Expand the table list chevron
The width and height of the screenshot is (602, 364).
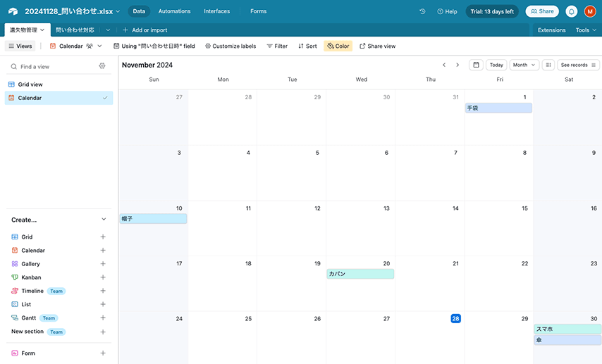click(x=108, y=30)
